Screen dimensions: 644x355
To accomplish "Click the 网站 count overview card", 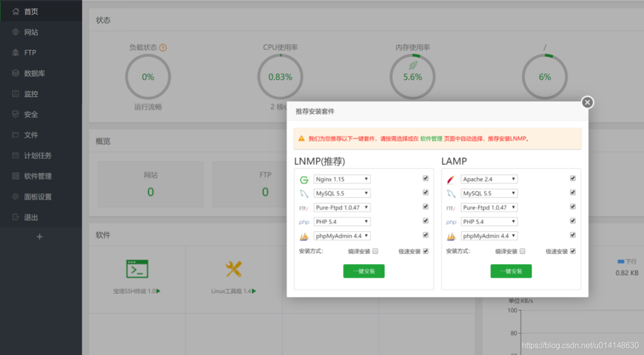I will 151,184.
